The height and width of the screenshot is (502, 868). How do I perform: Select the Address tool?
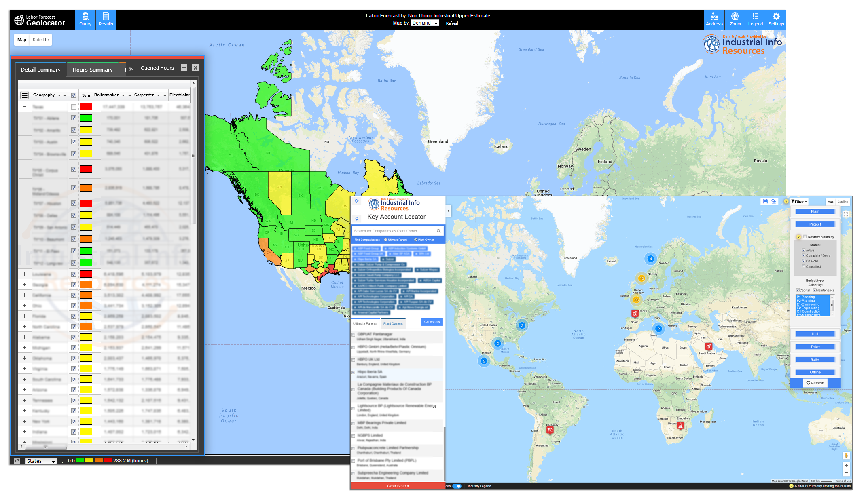(x=714, y=19)
